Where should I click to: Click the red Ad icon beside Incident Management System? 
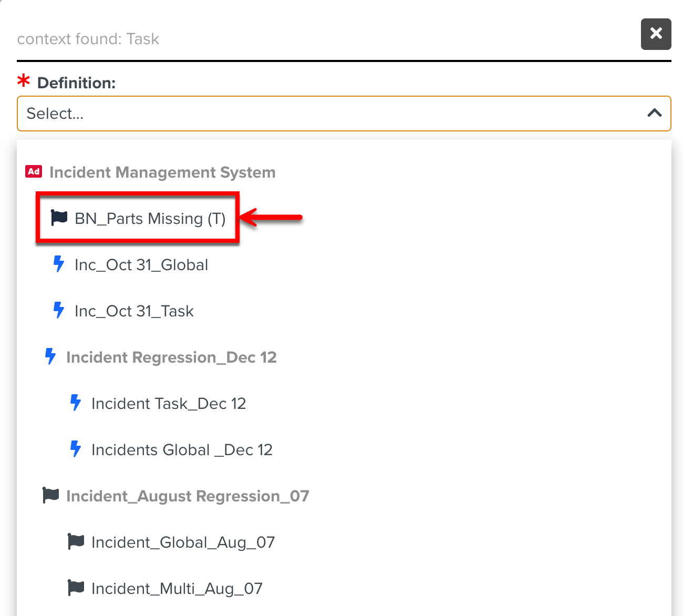(x=34, y=172)
